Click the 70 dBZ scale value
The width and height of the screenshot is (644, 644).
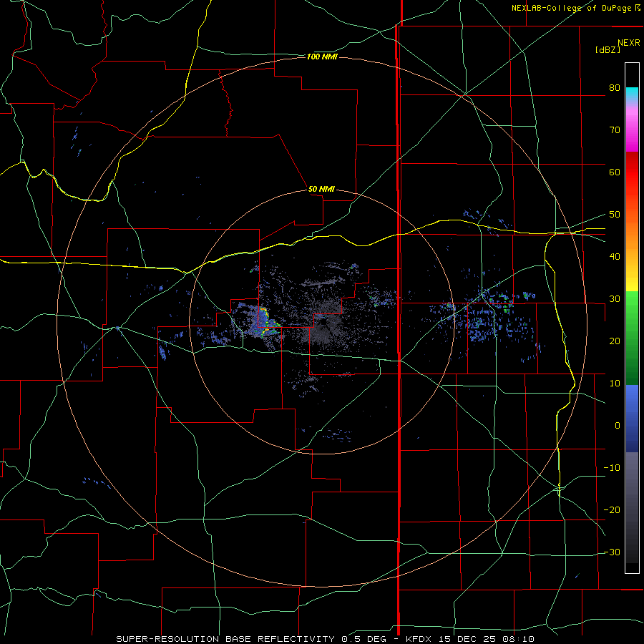point(615,130)
